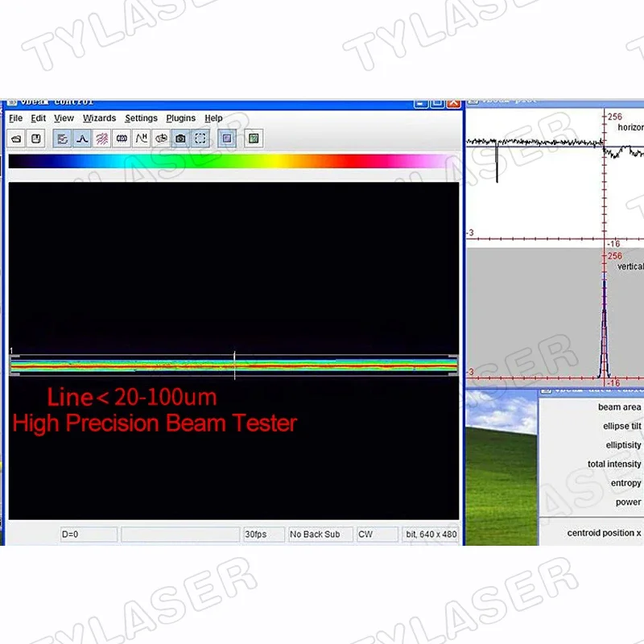Click the 'bit, 640 x 480' status entry
This screenshot has height=644, width=644.
[x=431, y=535]
